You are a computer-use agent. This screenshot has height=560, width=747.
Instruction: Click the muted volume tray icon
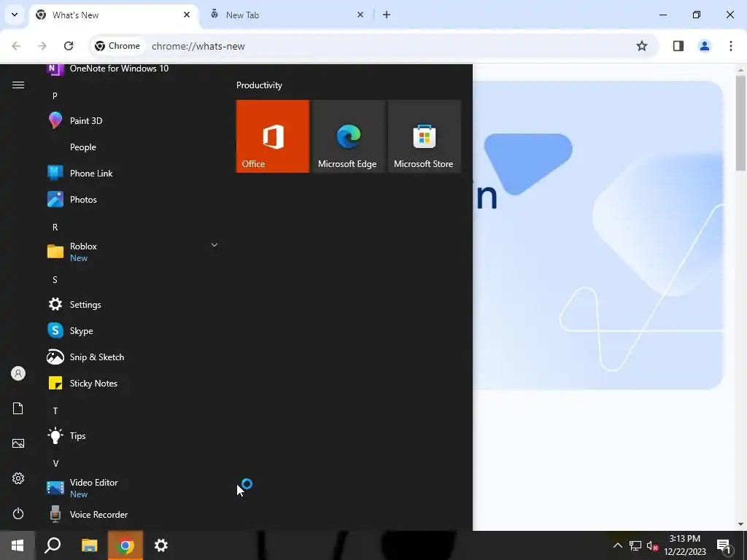[x=652, y=545]
